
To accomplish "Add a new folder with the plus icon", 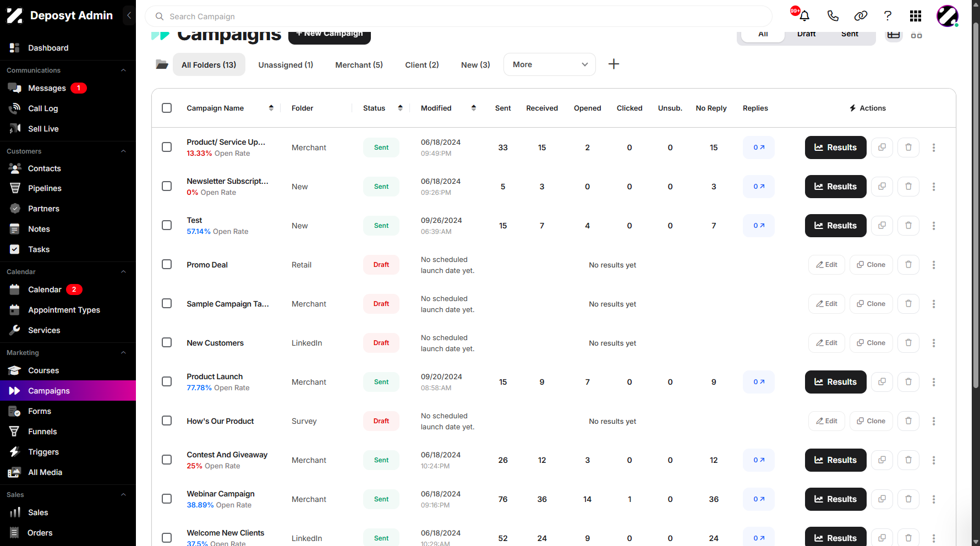I will [614, 64].
